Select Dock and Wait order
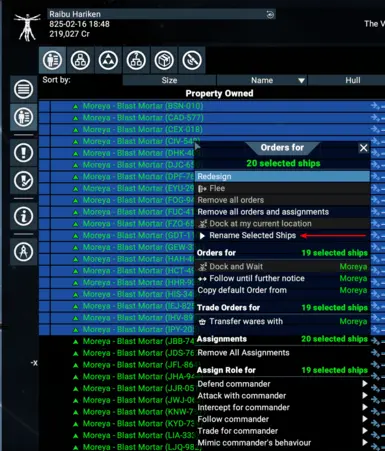 283,267
